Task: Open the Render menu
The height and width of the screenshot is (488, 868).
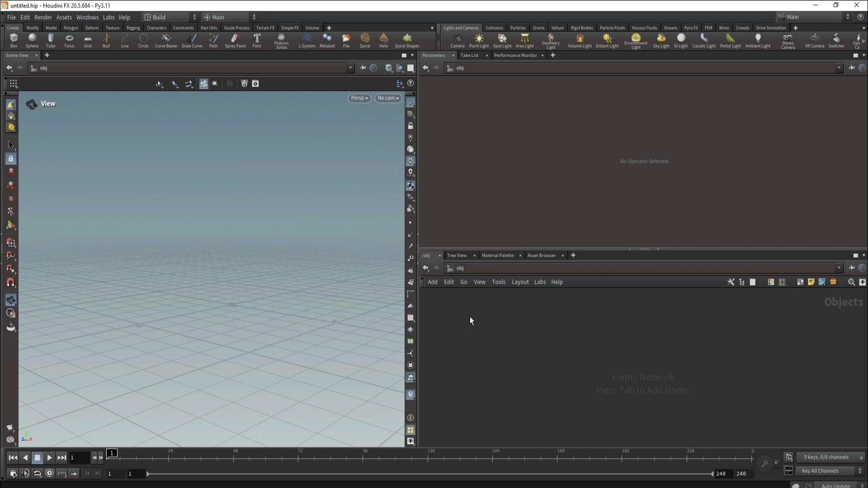Action: coord(43,17)
